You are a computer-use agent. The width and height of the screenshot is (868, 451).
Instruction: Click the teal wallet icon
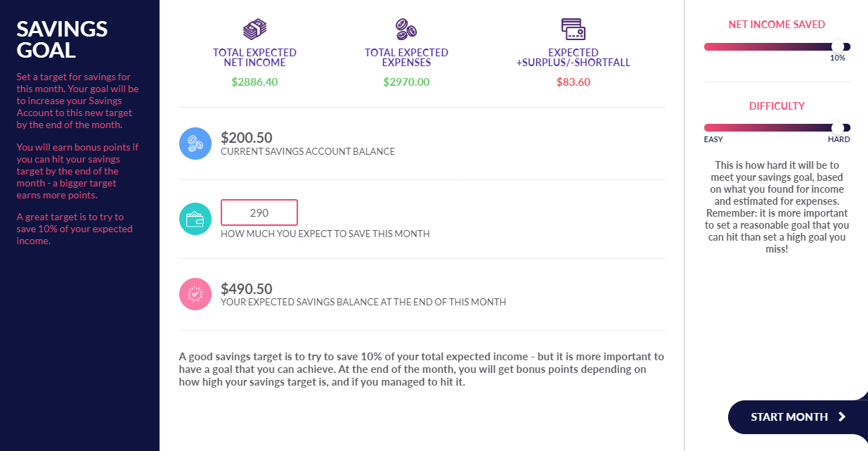click(x=195, y=219)
